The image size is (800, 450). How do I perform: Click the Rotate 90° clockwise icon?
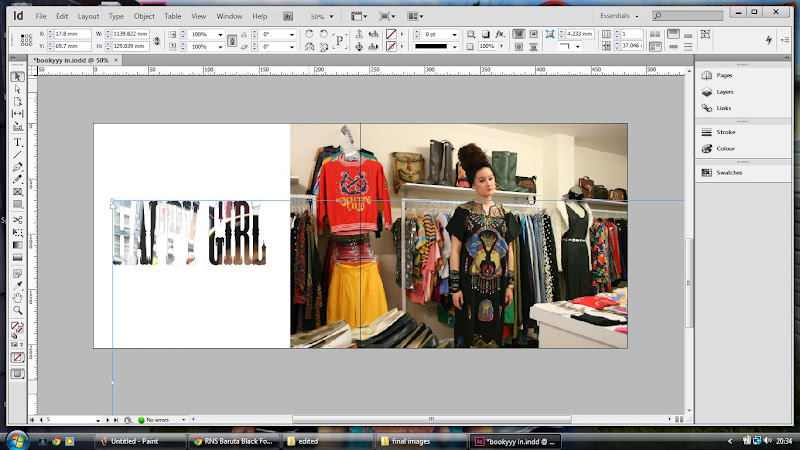(309, 34)
